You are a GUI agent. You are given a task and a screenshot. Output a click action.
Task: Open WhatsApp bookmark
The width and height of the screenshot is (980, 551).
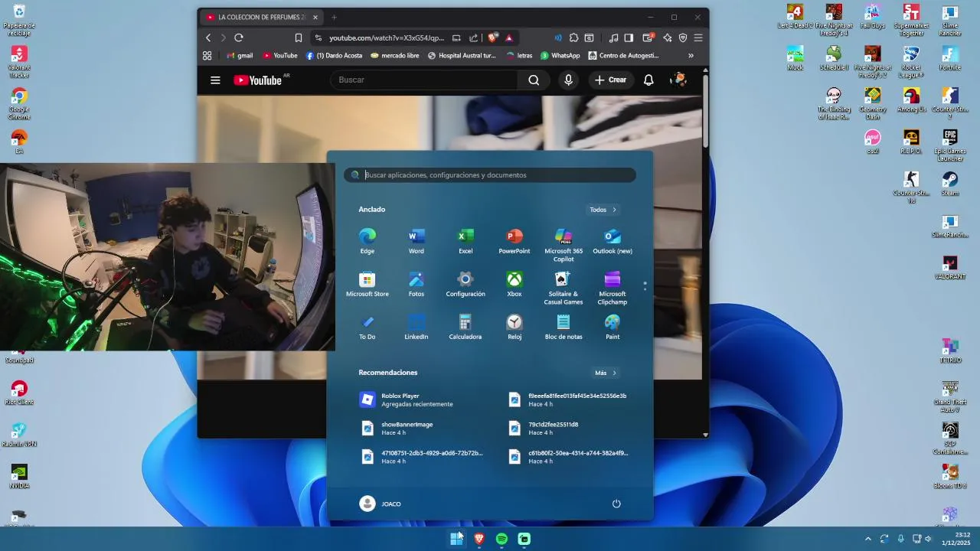point(560,56)
